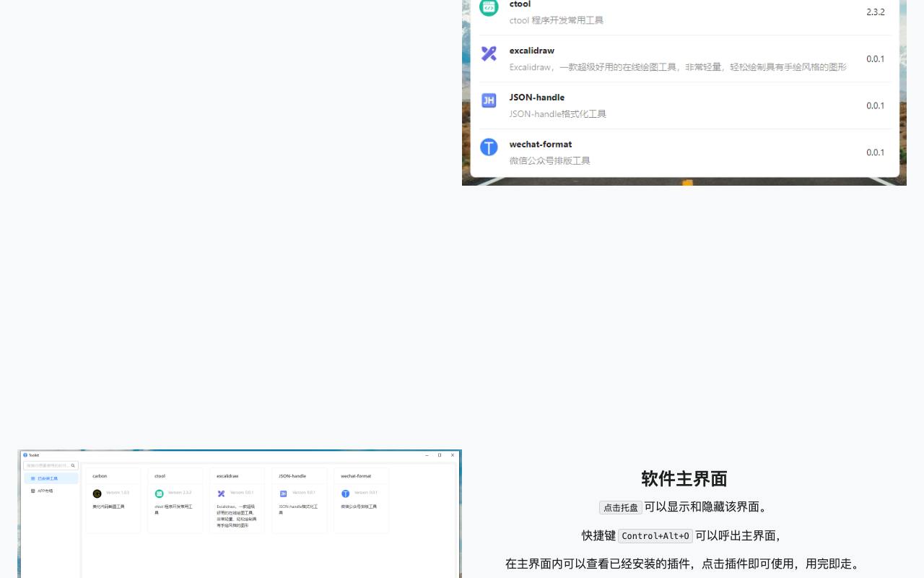This screenshot has height=578, width=924.
Task: Click the wechat-format card icon in Toolkit window
Action: [x=346, y=493]
